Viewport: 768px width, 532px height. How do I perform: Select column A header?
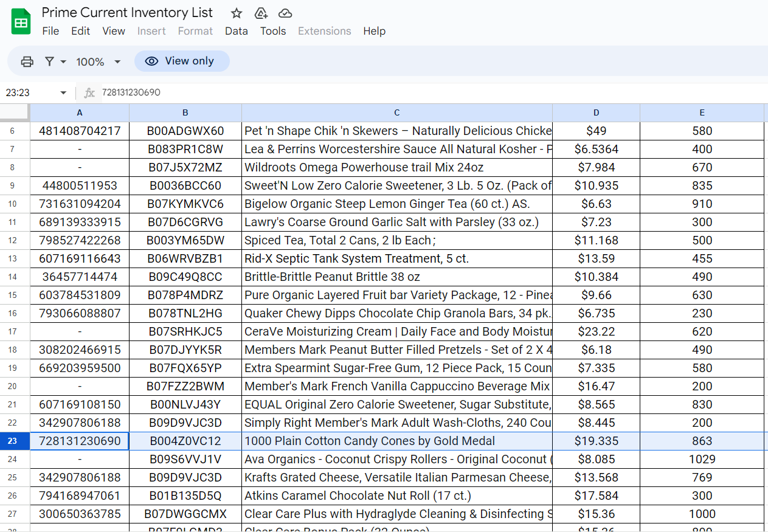[80, 112]
